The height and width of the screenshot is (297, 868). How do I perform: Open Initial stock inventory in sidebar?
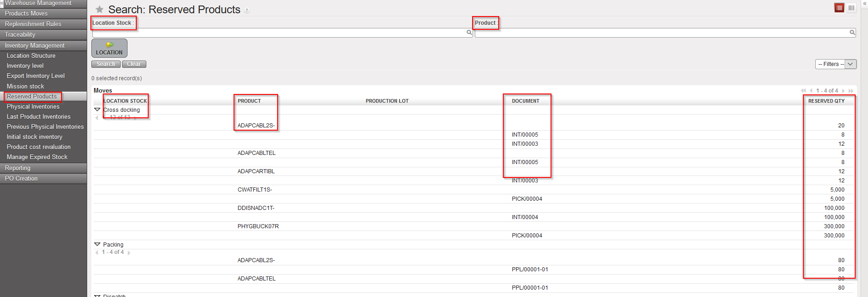tap(34, 137)
